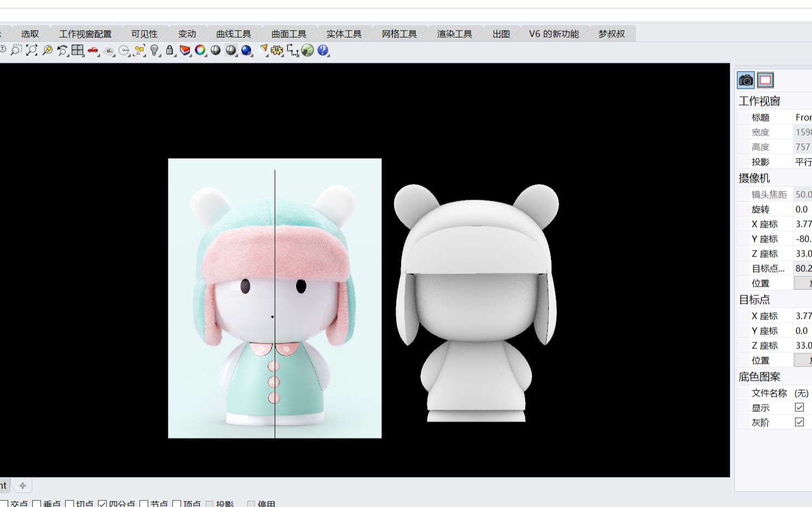Click the camera Z 座标 value
This screenshot has width=812, height=507.
point(803,253)
